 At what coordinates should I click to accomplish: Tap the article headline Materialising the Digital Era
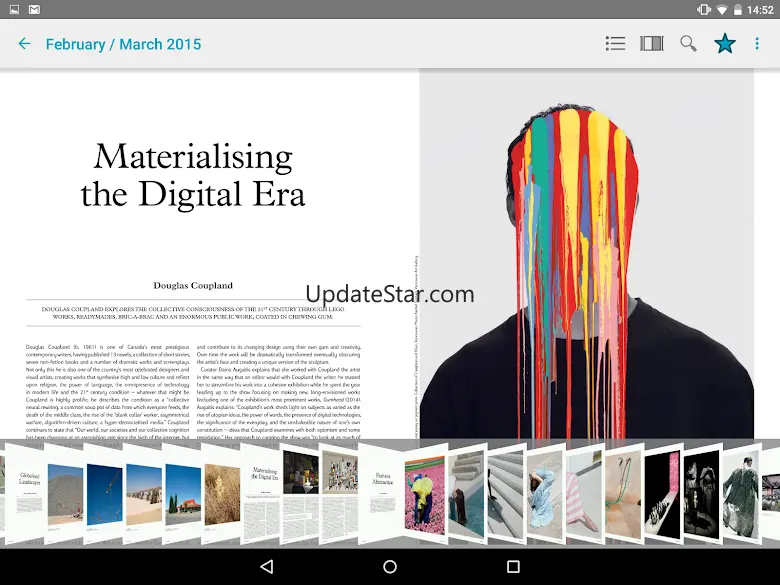tap(193, 175)
